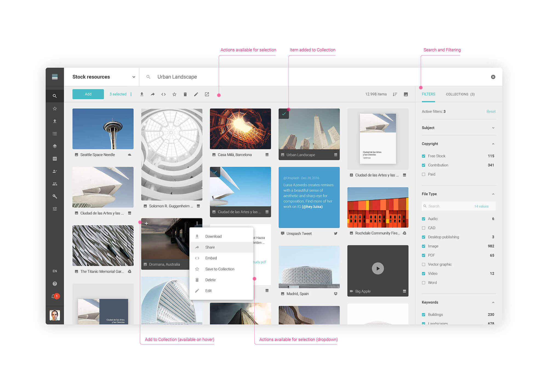Open the help question mark icon
548x392 pixels.
(x=55, y=284)
